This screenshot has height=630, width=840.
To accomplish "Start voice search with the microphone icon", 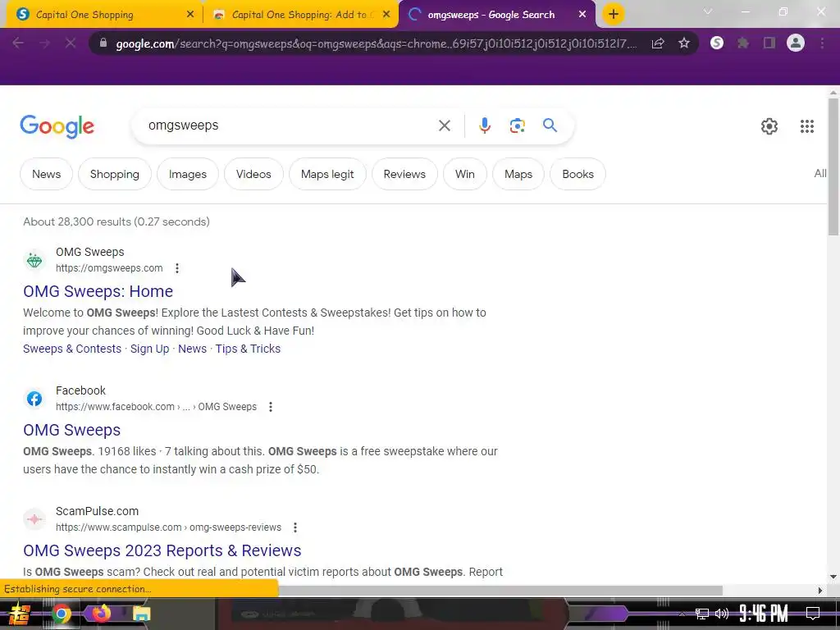I will tap(484, 126).
